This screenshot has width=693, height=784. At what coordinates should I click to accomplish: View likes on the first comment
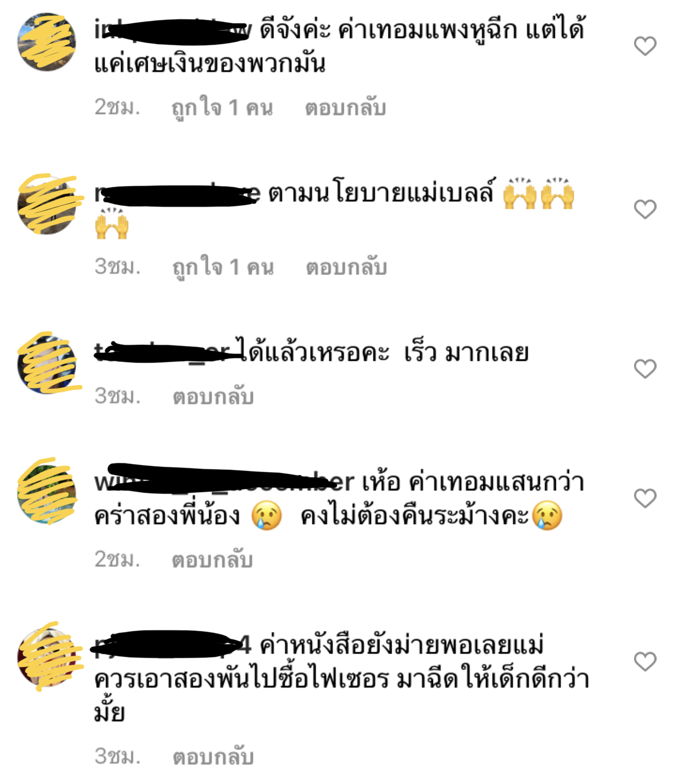[223, 107]
